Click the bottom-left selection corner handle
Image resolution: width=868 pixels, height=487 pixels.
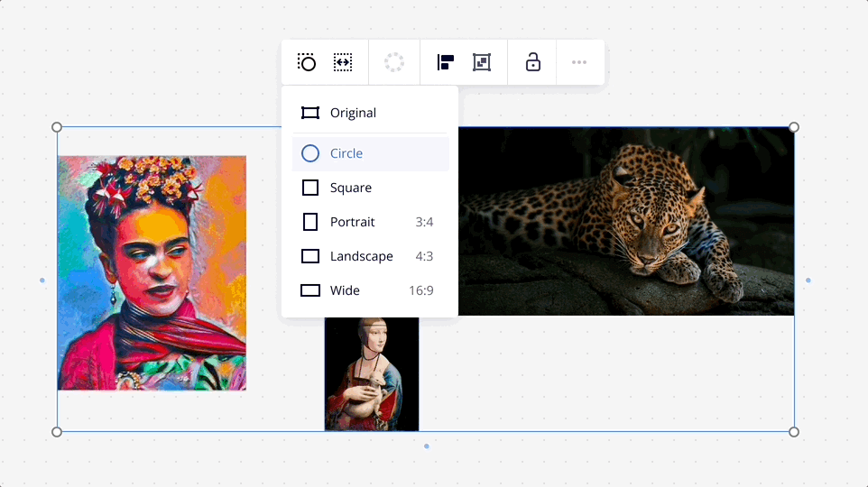tap(57, 432)
